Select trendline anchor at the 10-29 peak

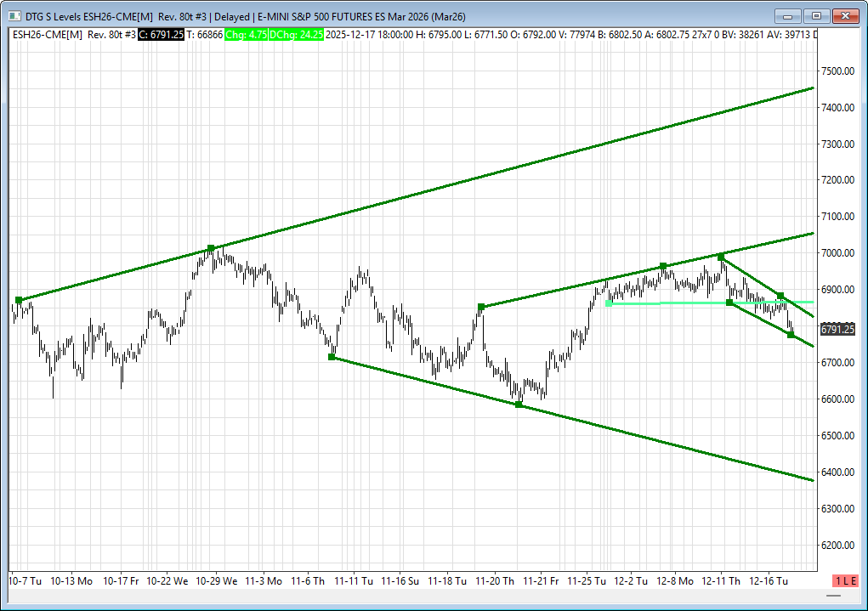[x=211, y=248]
